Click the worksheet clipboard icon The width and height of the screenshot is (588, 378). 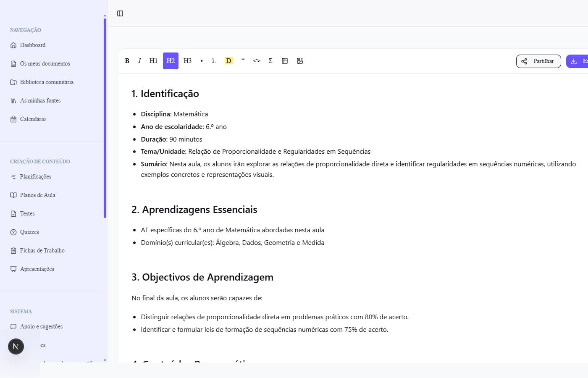coord(13,251)
